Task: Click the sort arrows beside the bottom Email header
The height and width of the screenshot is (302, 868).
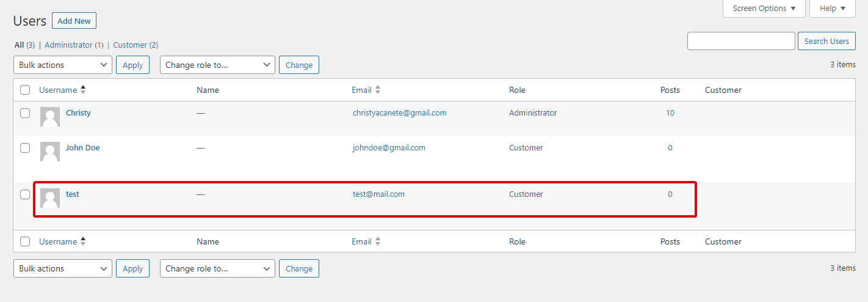Action: pos(378,241)
